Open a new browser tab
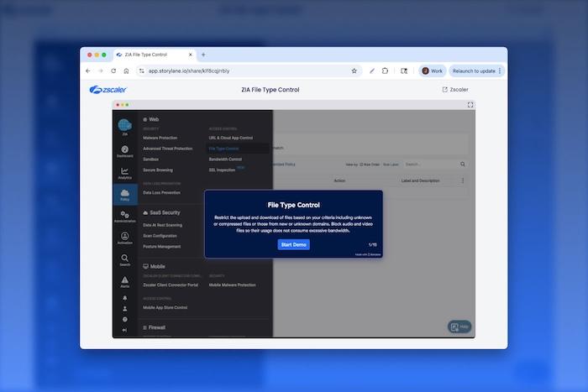The image size is (588, 392). tap(203, 55)
